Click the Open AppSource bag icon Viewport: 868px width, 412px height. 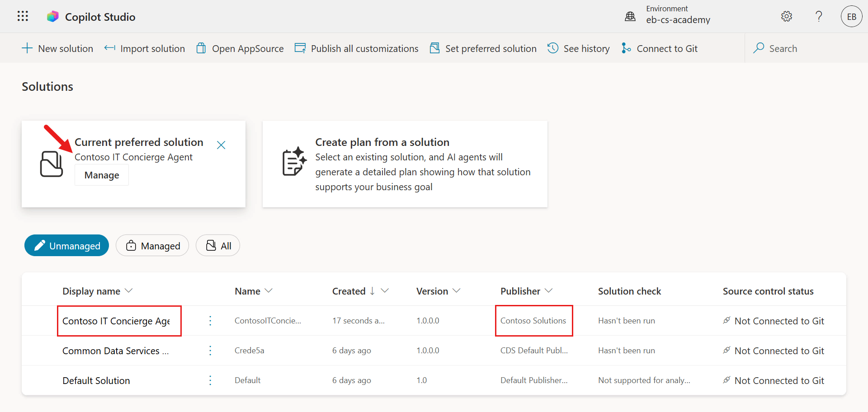click(201, 48)
